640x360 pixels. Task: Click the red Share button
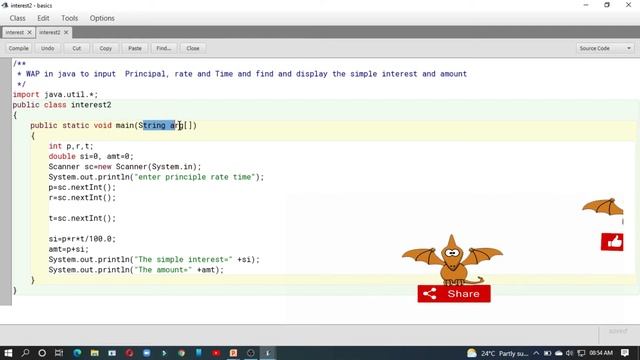454,294
